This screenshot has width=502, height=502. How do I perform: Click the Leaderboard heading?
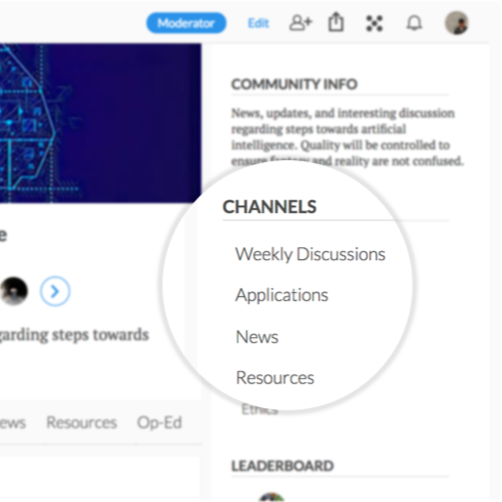tap(282, 466)
